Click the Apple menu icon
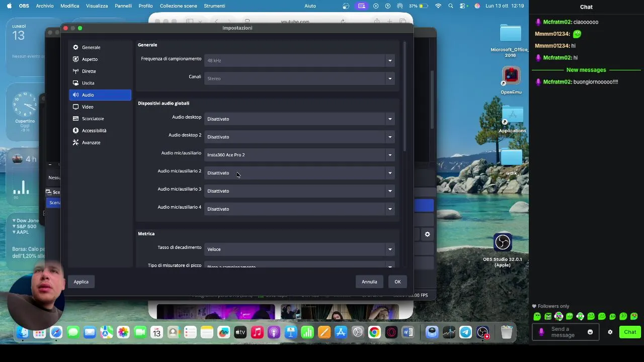Image resolution: width=644 pixels, height=362 pixels. pos(9,6)
